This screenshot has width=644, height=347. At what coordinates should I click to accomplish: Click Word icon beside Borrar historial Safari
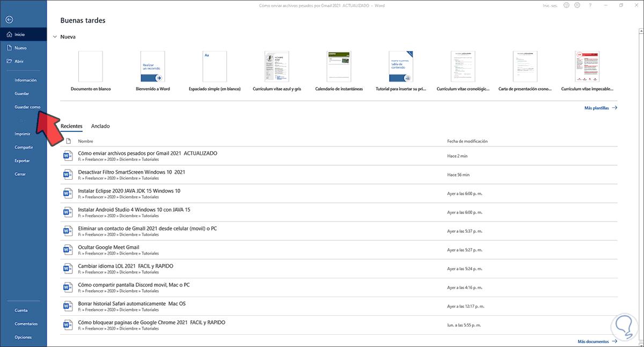click(68, 306)
